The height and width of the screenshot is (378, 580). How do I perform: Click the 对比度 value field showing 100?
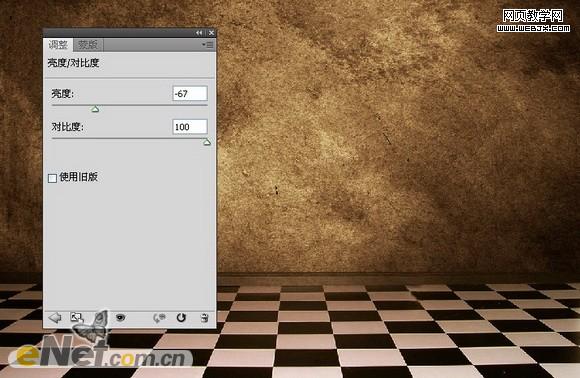(190, 127)
